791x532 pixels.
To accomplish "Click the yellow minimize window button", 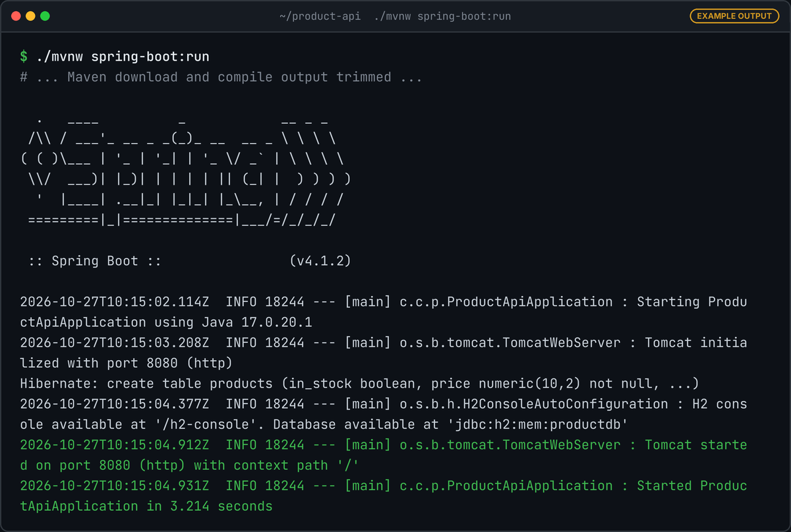I will (30, 16).
